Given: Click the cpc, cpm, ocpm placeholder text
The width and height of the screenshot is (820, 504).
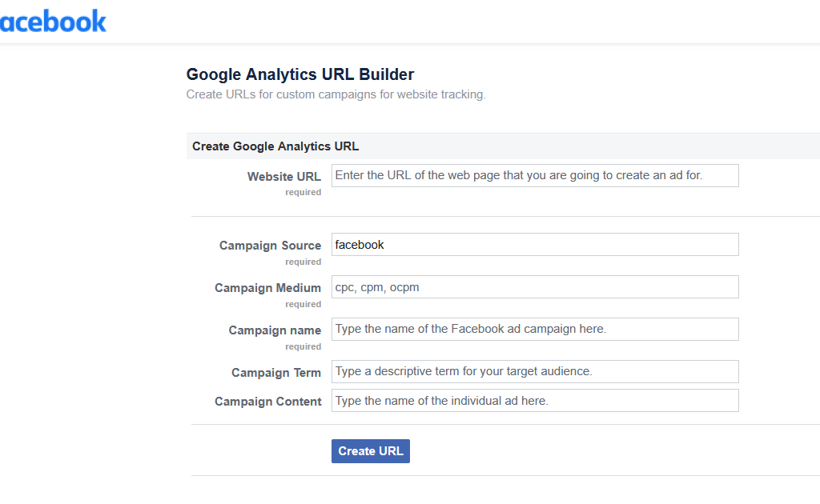Looking at the screenshot, I should click(x=376, y=286).
